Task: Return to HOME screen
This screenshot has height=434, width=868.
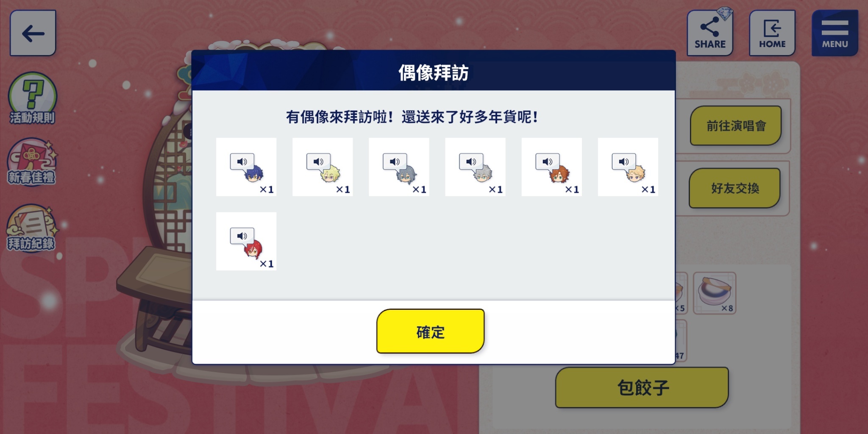Action: point(772,33)
